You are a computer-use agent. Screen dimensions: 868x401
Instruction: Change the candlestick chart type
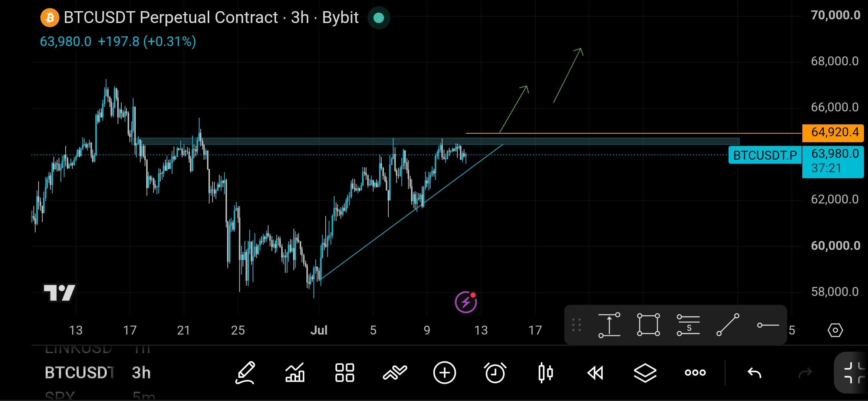(x=546, y=372)
